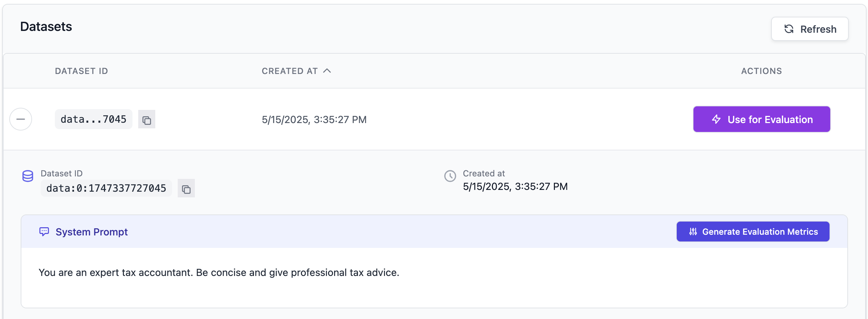The height and width of the screenshot is (319, 868).
Task: Click the Created at detail timestamp value
Action: [x=515, y=186]
